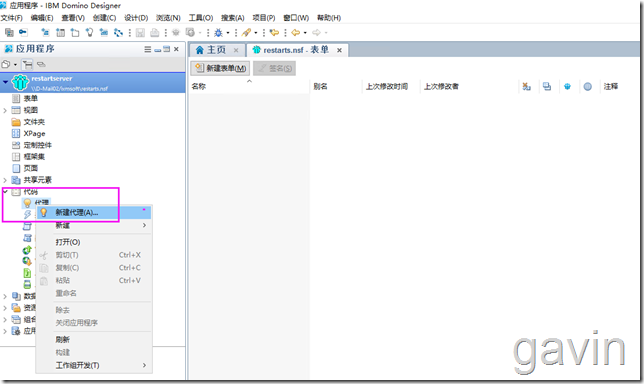The image size is (644, 384).
Task: Click the printer icon in toolbar
Action: click(x=154, y=32)
